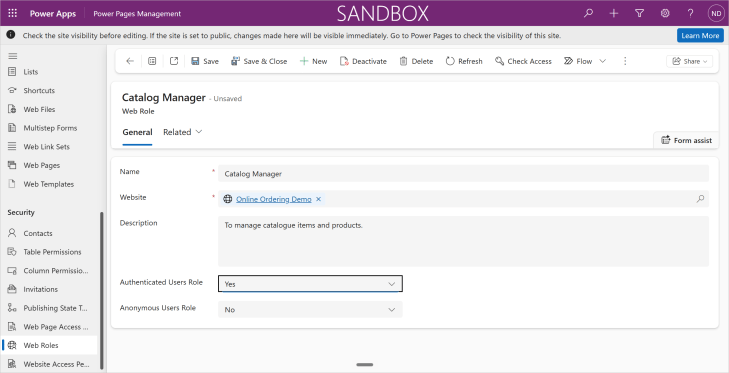This screenshot has height=373, width=729.
Task: Click Check Access command
Action: 523,61
